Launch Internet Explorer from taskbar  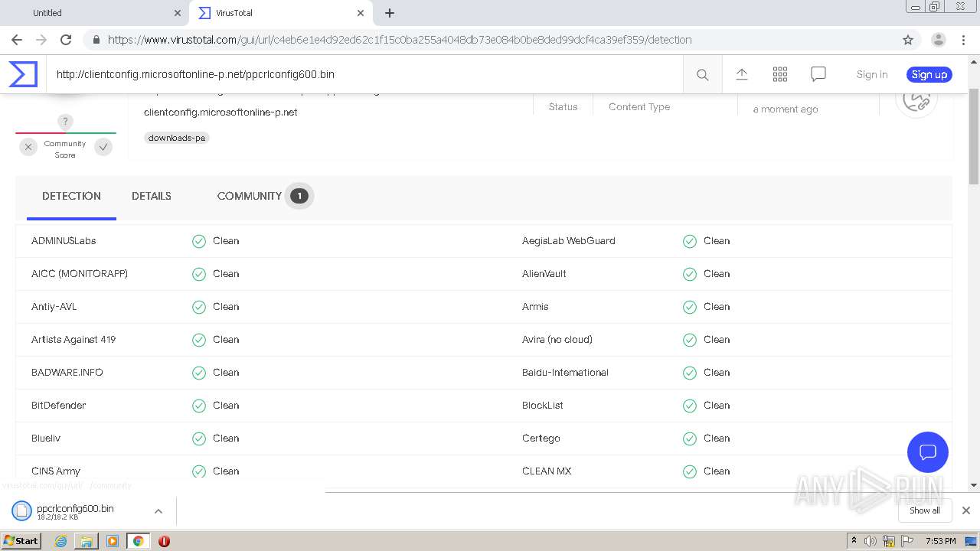60,541
